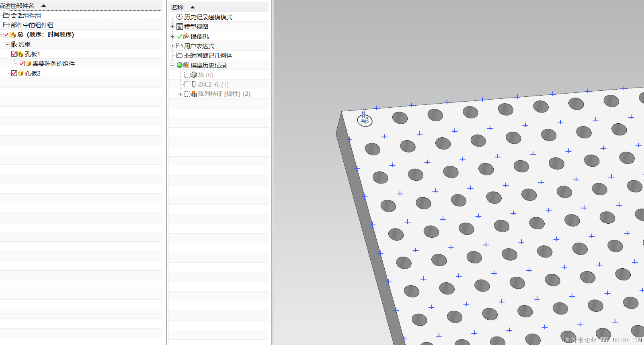
Task: Toggle the checkbox for 总 assembly
Action: 6,35
